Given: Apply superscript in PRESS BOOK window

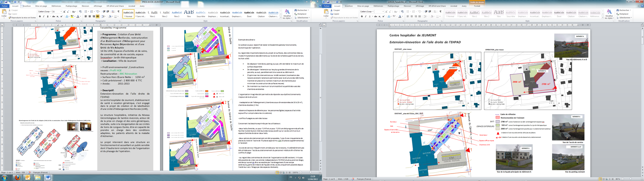Looking at the screenshot, I should click(x=62, y=16).
